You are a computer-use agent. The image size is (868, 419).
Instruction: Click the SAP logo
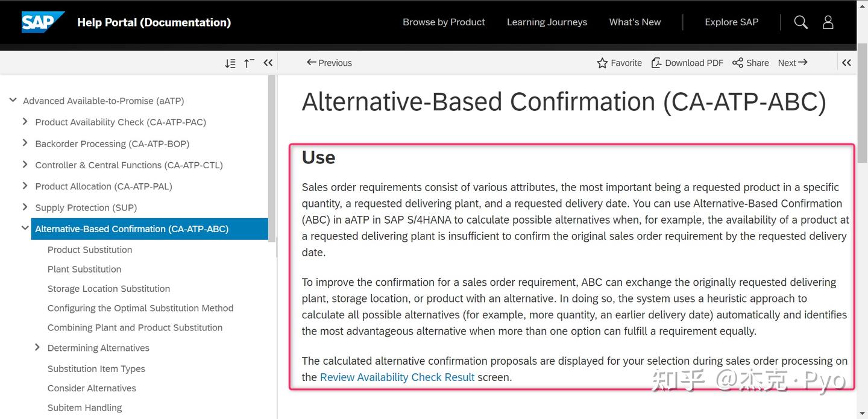[43, 22]
